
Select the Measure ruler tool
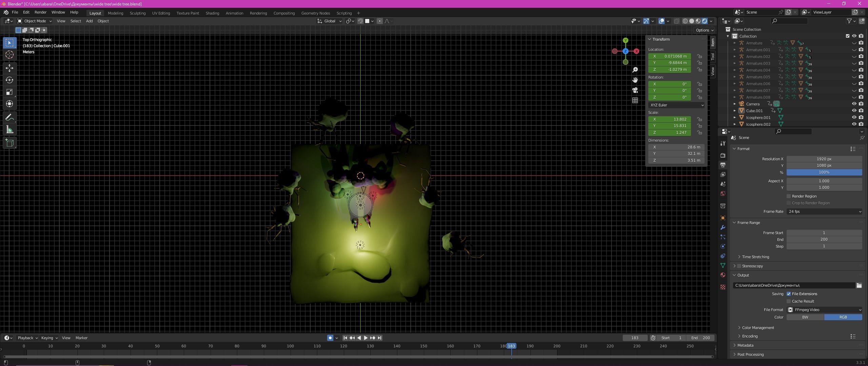pyautogui.click(x=9, y=130)
